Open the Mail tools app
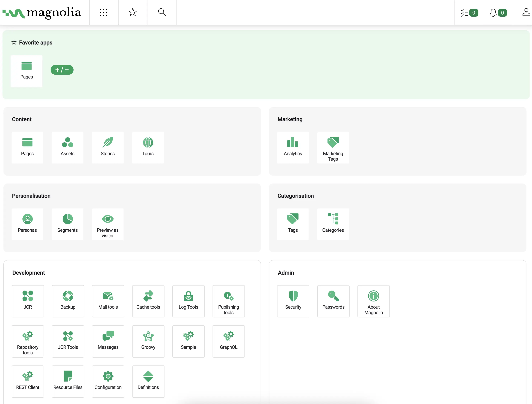This screenshot has height=404, width=532. 108,301
